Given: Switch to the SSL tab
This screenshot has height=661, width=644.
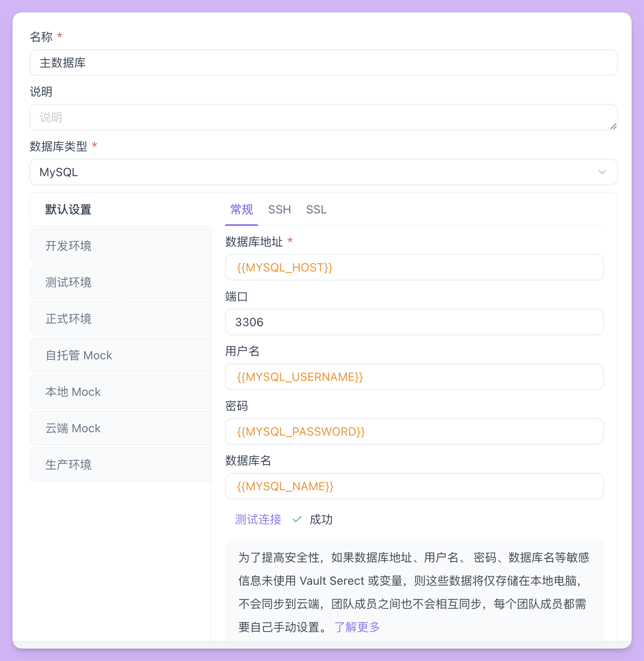Looking at the screenshot, I should (x=316, y=210).
